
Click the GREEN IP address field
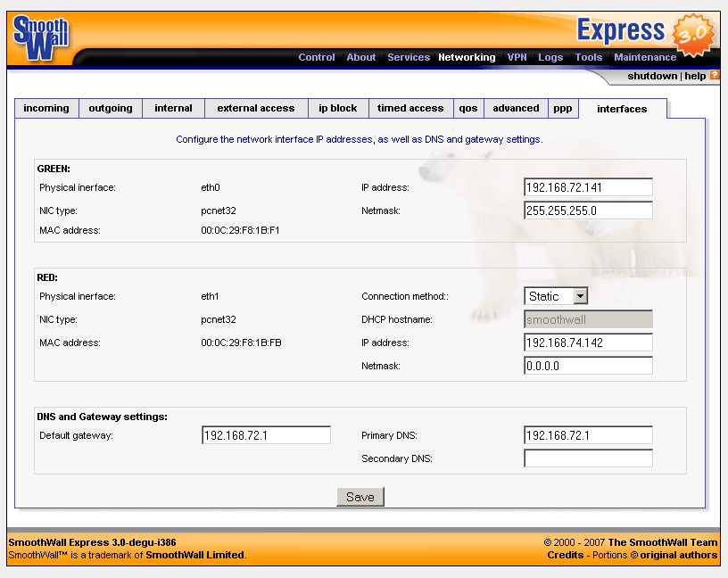588,187
